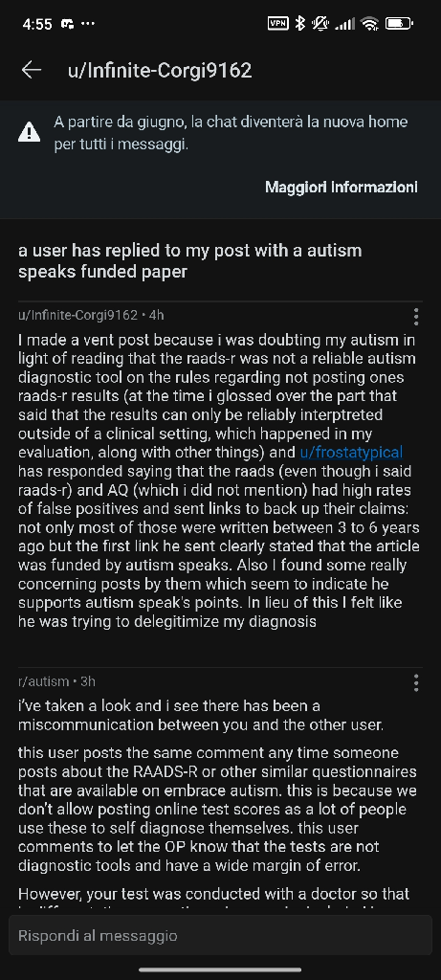Open options for the r/autism reply
The width and height of the screenshot is (441, 980).
pos(416,683)
